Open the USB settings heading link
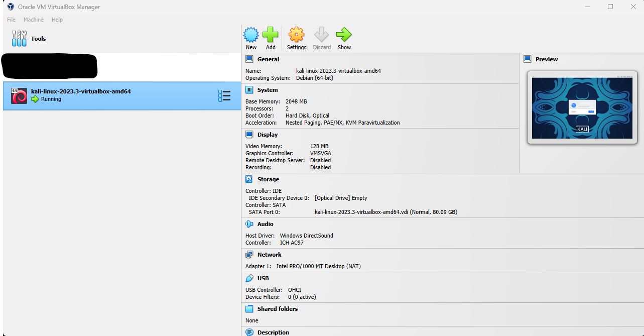Screen dimensions: 644x336 263,278
